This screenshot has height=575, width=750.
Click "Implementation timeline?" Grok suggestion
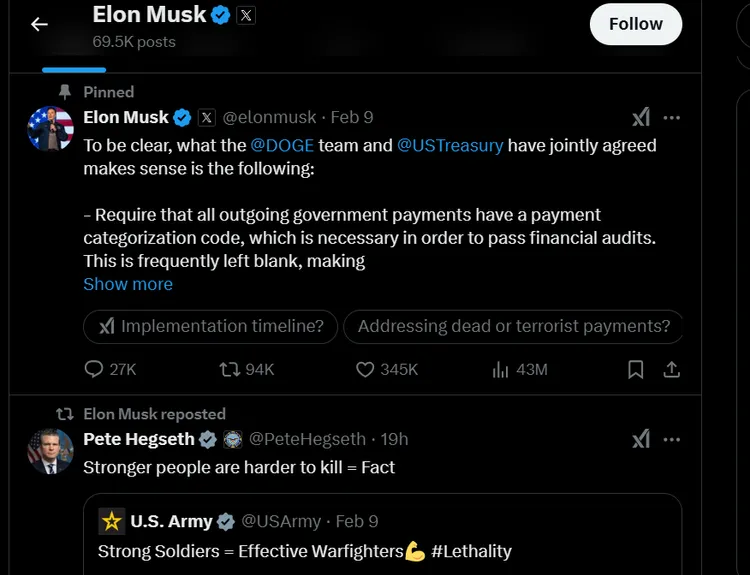[x=211, y=326]
